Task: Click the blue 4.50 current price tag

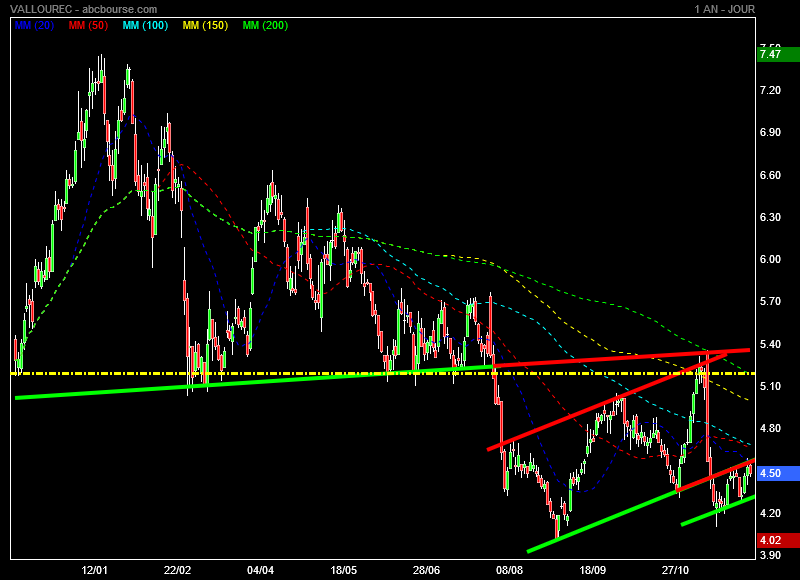Action: tap(779, 473)
